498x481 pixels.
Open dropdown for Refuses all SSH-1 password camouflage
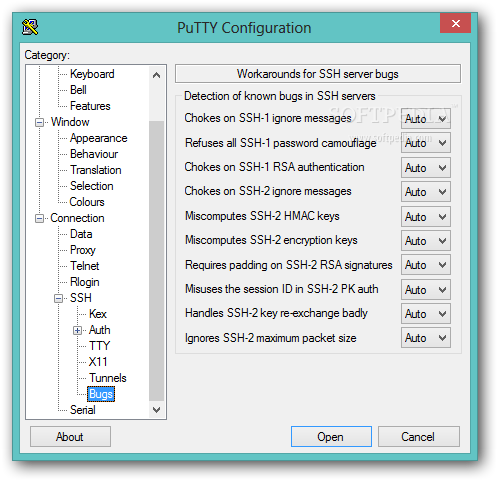(426, 143)
